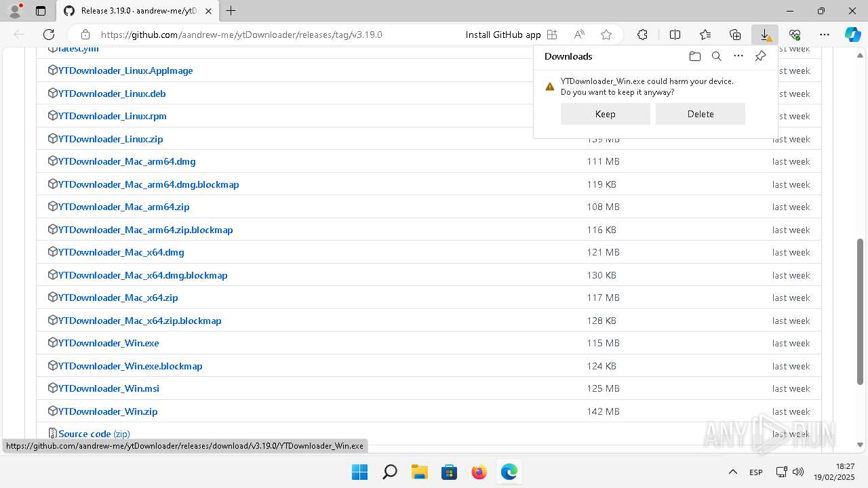
Task: Download YTDownloader_Linux.AppImage
Action: pos(125,70)
